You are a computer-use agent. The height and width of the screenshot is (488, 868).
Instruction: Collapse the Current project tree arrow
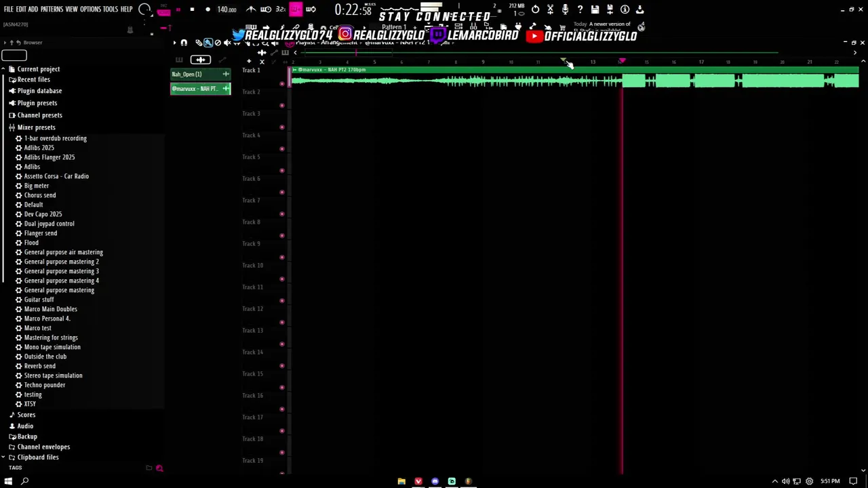[3, 69]
